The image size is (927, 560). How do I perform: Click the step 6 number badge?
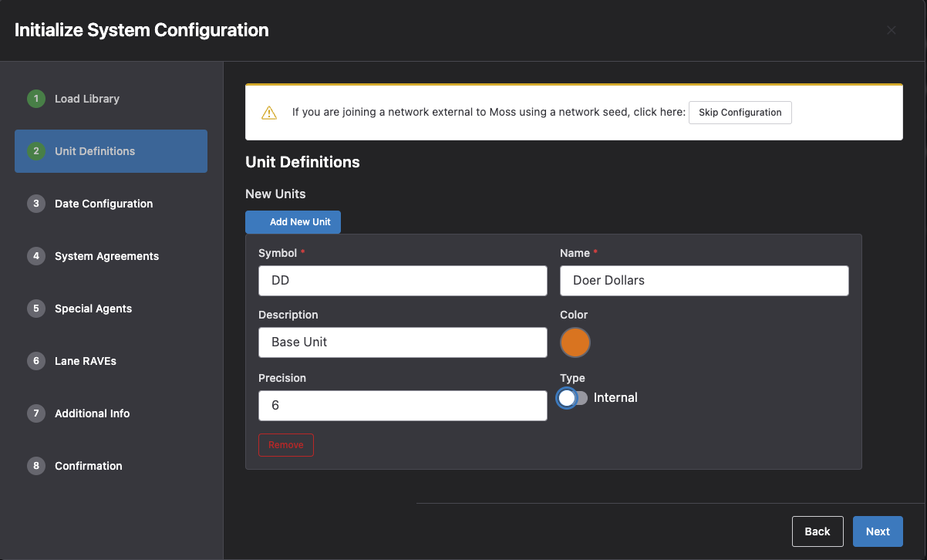(35, 361)
